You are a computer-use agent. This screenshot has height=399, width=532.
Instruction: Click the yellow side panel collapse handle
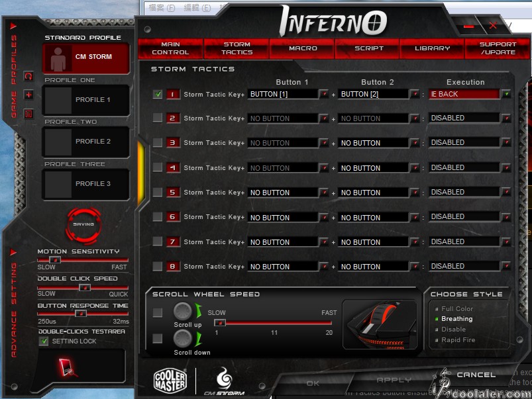pyautogui.click(x=141, y=173)
